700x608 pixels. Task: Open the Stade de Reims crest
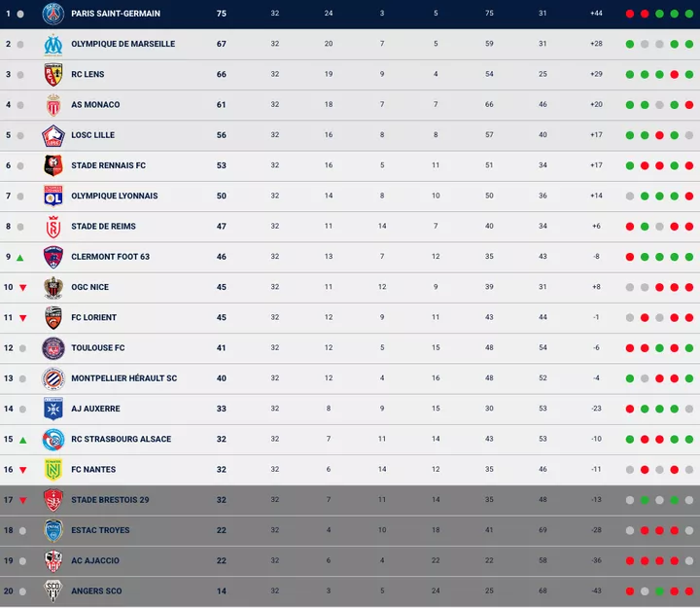52,227
